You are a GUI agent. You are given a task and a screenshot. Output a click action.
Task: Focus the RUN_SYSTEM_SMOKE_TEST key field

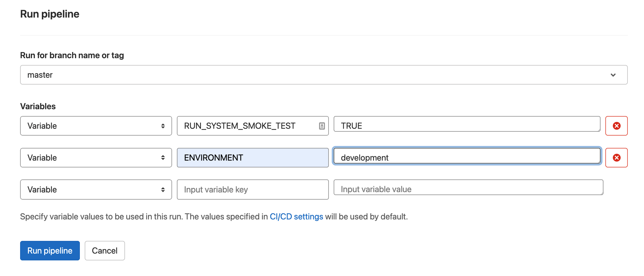click(x=247, y=126)
